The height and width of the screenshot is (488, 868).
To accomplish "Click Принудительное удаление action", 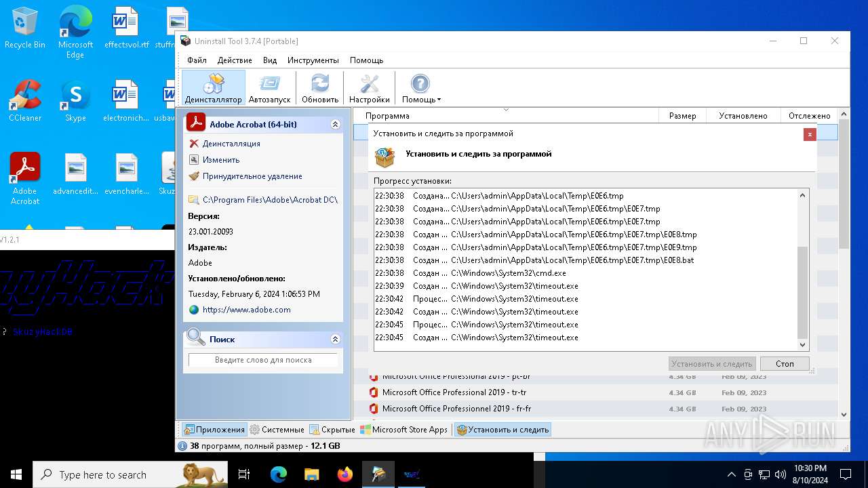I will pyautogui.click(x=252, y=176).
